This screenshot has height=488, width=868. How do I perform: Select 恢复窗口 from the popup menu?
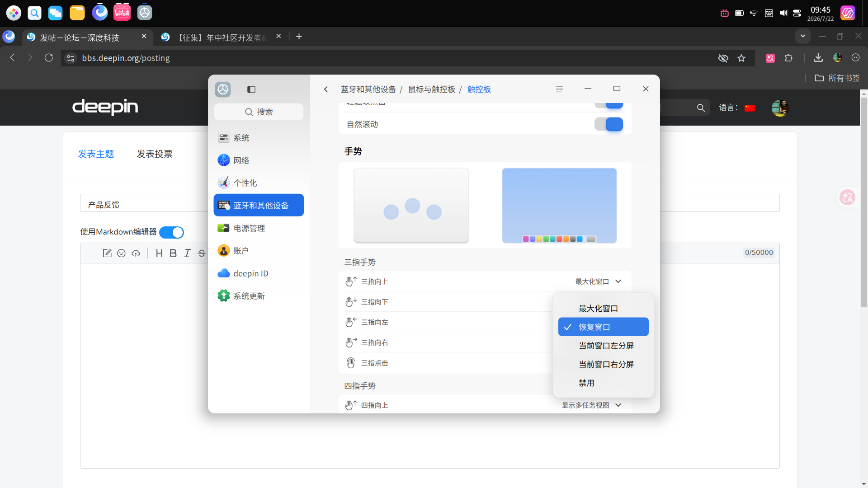click(603, 327)
